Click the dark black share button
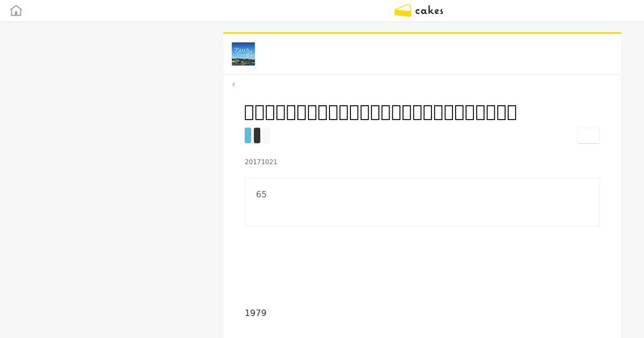Image resolution: width=644 pixels, height=338 pixels. click(x=257, y=135)
